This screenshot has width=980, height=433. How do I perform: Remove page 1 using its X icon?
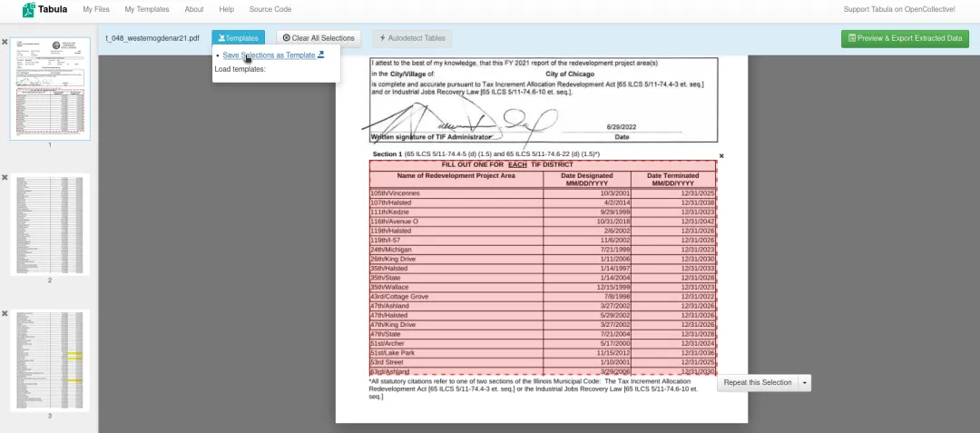pos(5,42)
